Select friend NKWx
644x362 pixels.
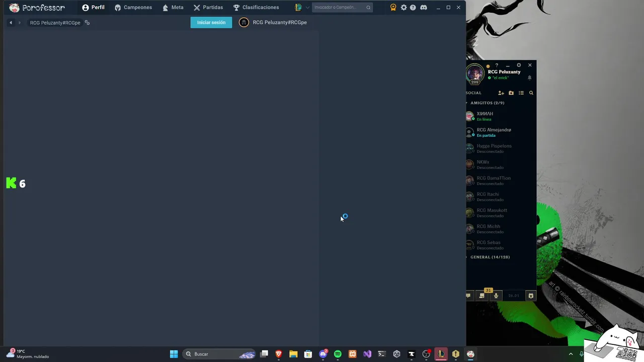(501, 164)
